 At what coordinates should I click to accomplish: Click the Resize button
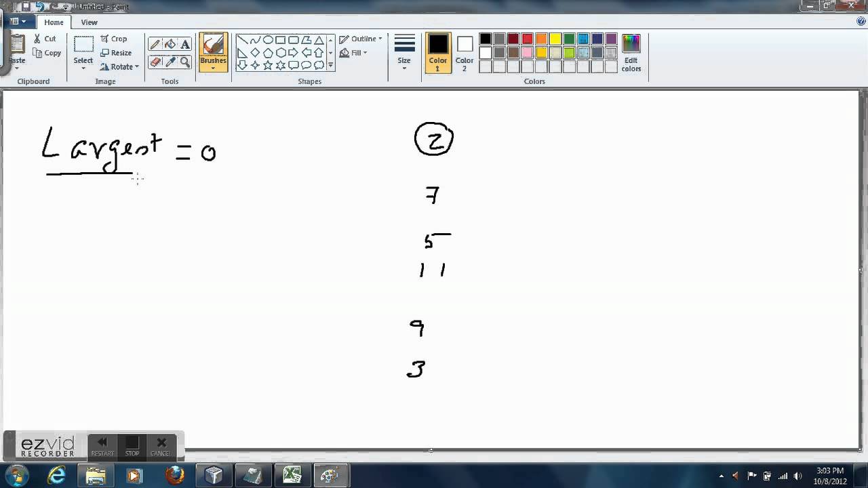[x=116, y=53]
